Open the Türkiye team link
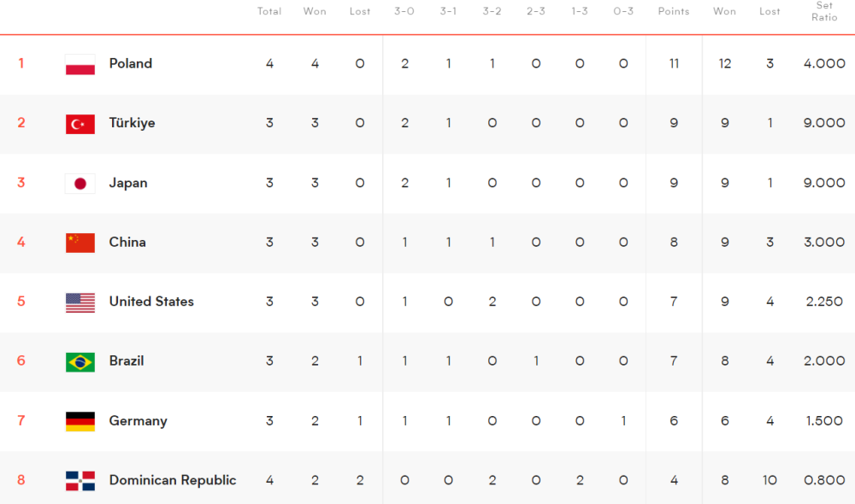855x504 pixels. [x=133, y=123]
